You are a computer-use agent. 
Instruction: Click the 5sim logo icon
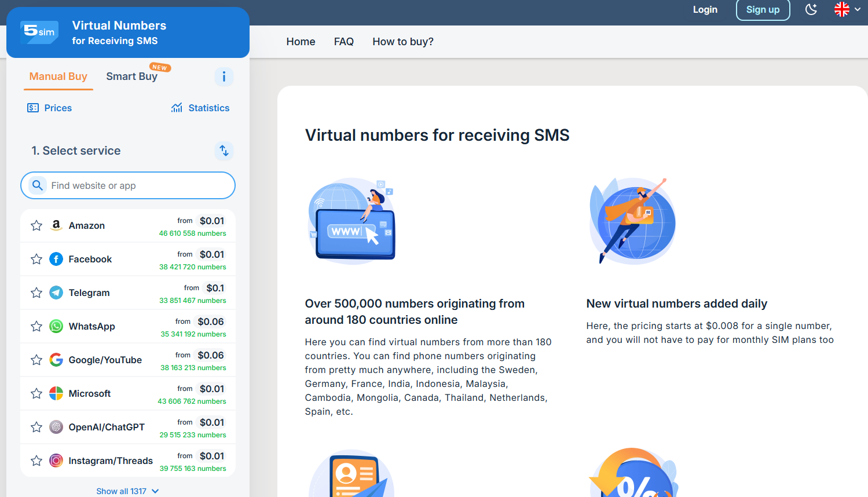coord(39,32)
